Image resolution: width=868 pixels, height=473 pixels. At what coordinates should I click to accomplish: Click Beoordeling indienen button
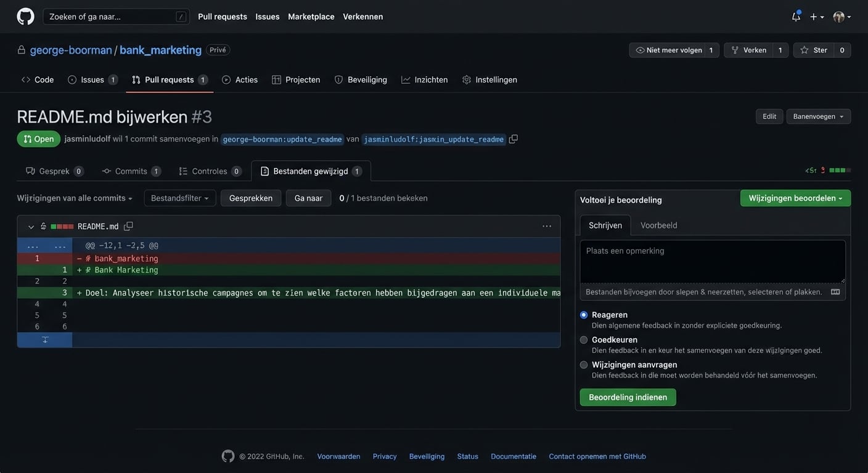coord(628,397)
